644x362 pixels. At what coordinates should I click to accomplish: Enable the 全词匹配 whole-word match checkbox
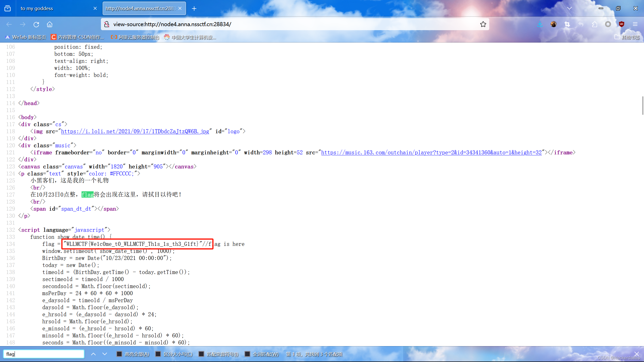click(247, 354)
